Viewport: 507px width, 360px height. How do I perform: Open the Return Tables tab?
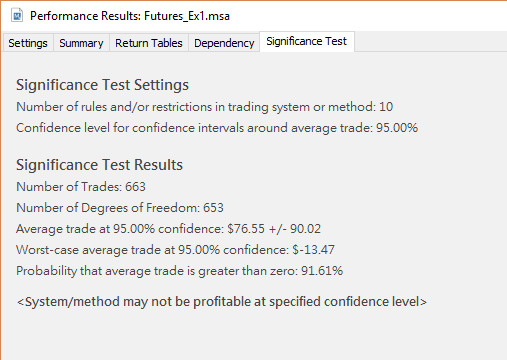point(149,43)
